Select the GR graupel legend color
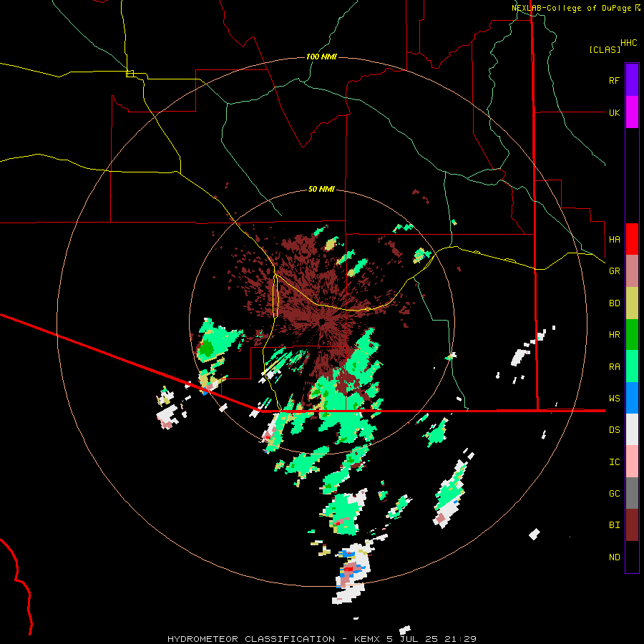Viewport: 644px width, 644px height. (x=632, y=271)
